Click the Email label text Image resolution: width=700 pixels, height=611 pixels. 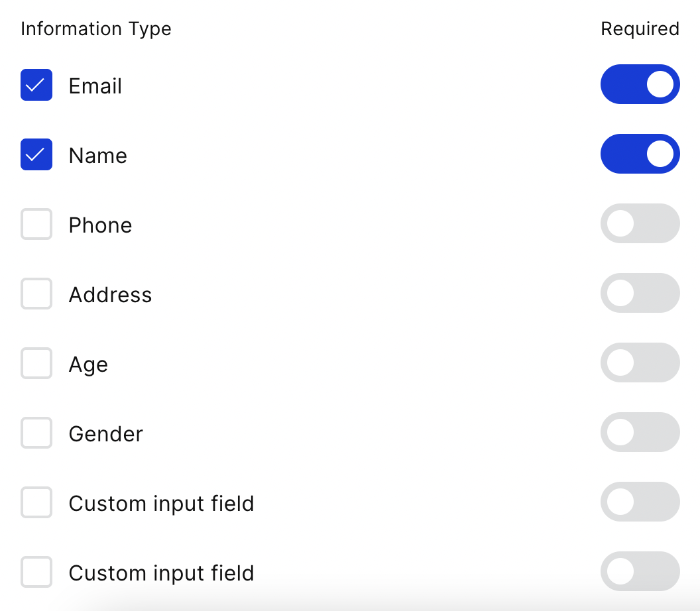[x=95, y=85]
